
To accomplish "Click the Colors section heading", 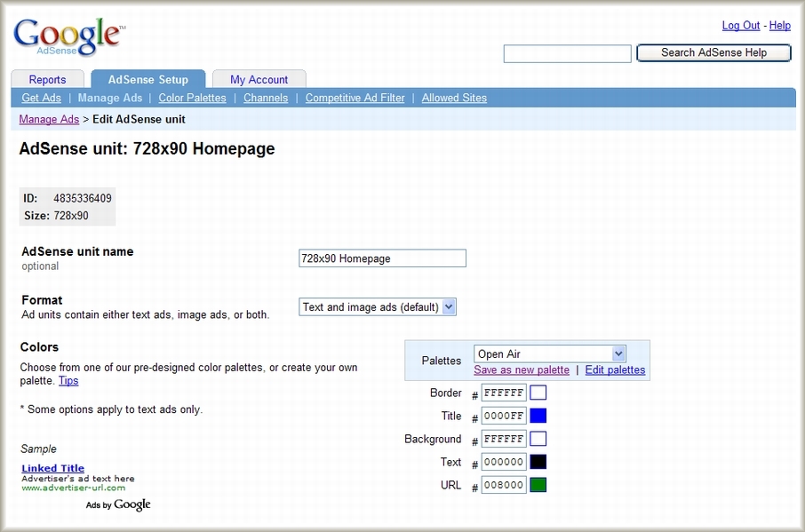I will 39,347.
